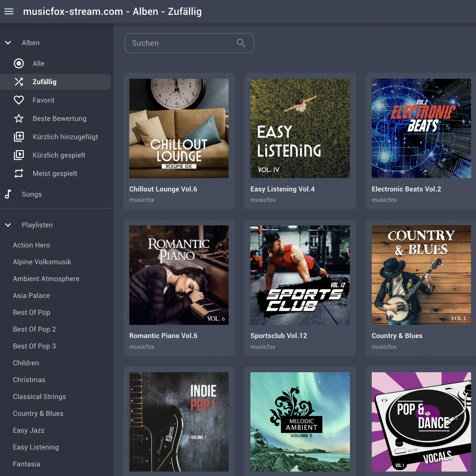This screenshot has width=476, height=476.
Task: Show Meist gespielt albums
Action: click(55, 173)
